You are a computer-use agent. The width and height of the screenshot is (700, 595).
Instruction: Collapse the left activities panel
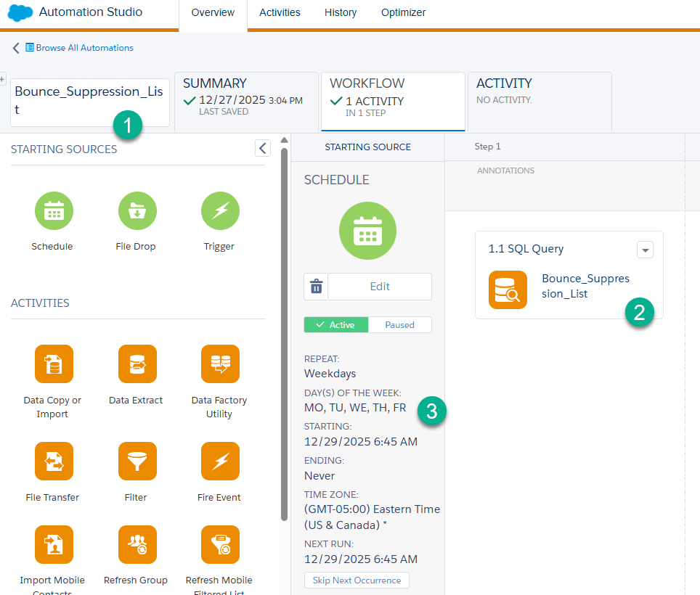point(263,149)
